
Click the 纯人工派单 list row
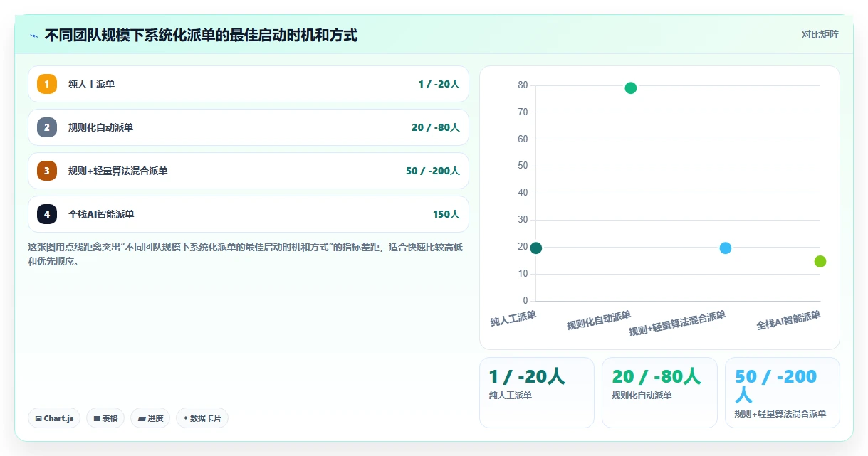point(249,84)
